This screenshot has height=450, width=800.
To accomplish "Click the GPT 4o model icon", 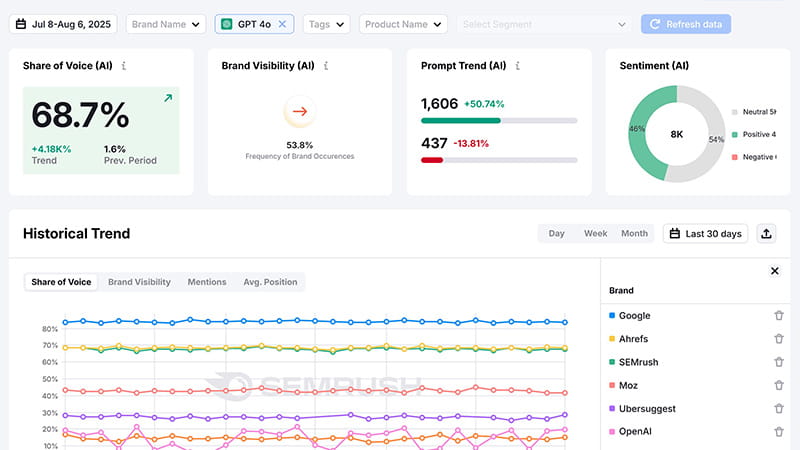I will [x=227, y=24].
